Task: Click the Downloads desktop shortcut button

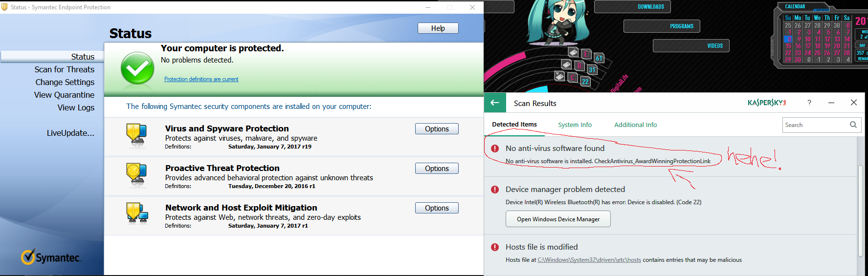Action: [x=632, y=7]
